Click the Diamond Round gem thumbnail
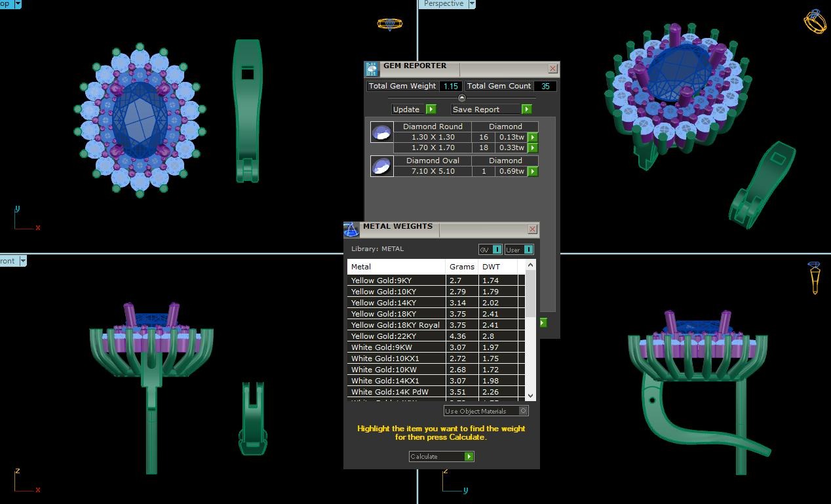831x504 pixels. tap(381, 132)
